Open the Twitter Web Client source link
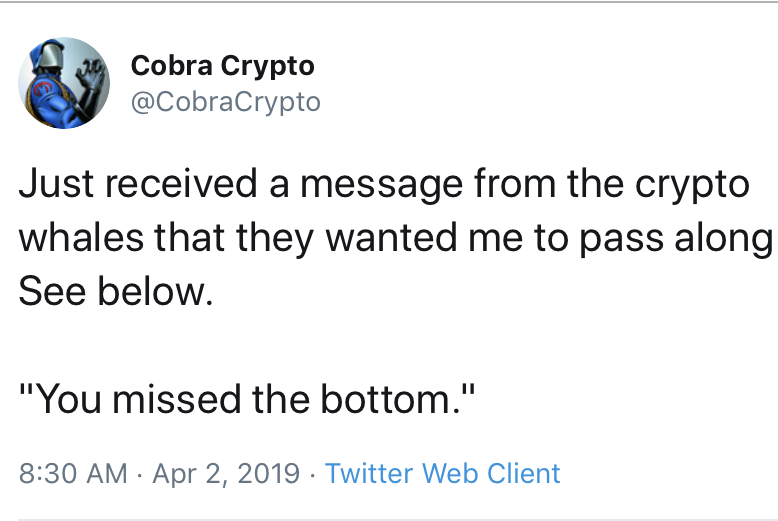 point(443,473)
